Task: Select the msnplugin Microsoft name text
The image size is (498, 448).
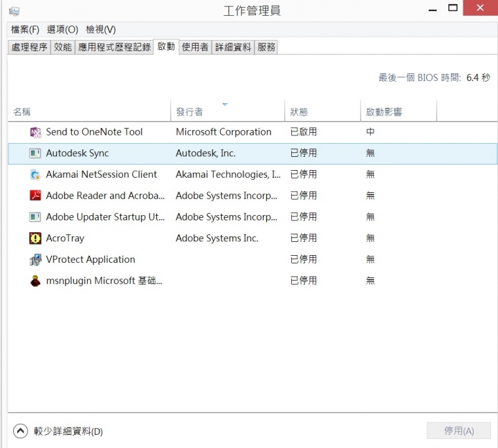Action: (x=104, y=281)
